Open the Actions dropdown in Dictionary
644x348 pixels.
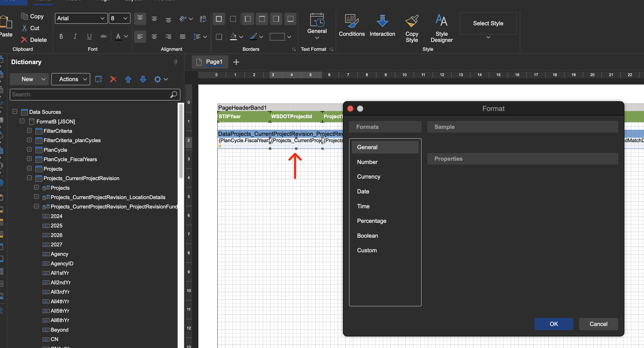[71, 79]
